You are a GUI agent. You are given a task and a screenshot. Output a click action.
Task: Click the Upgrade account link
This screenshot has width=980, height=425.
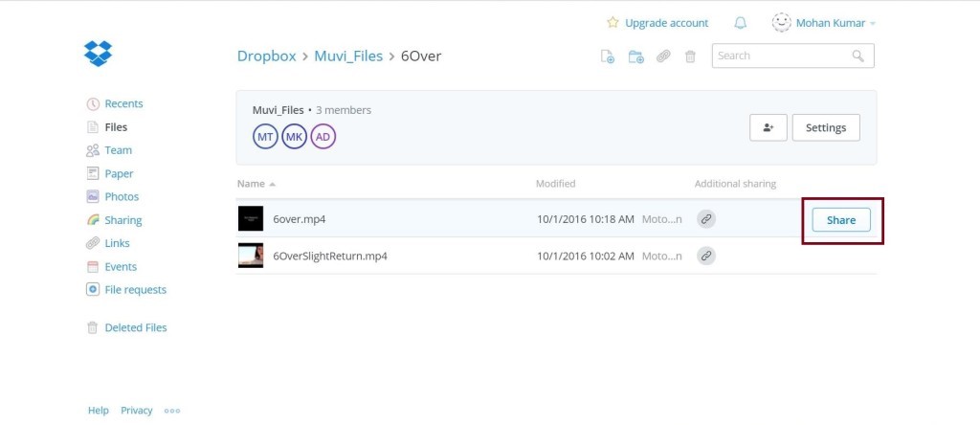tap(666, 23)
